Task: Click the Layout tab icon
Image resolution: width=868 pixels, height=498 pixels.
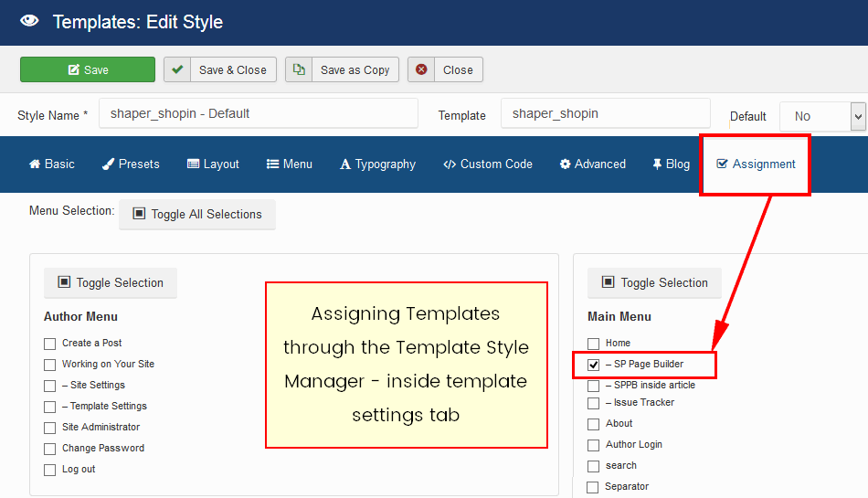Action: point(193,164)
